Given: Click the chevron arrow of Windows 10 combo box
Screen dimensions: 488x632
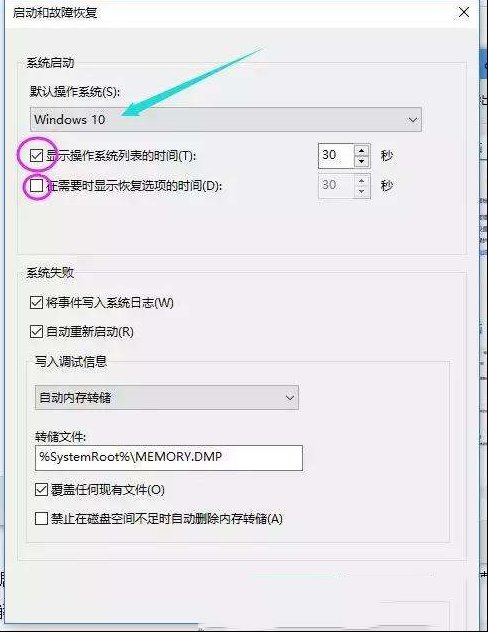Looking at the screenshot, I should click(x=412, y=120).
